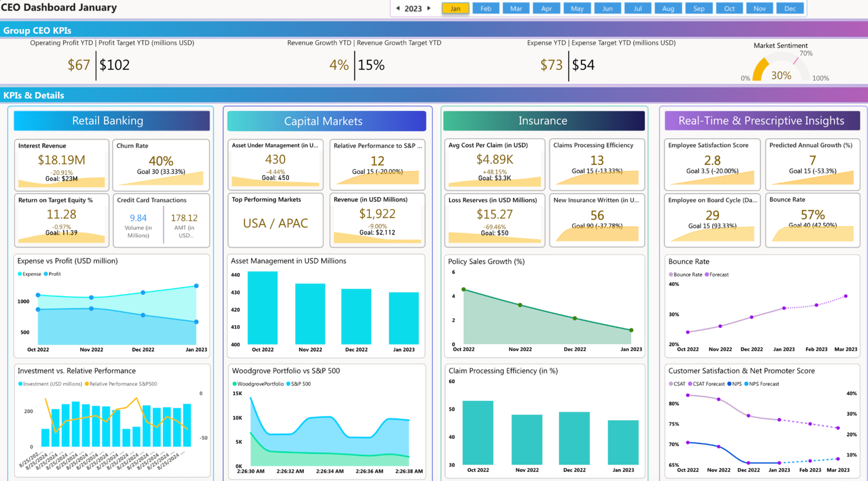
Task: Click Oct 2022 point in Policy Sales Growth
Action: coord(463,289)
